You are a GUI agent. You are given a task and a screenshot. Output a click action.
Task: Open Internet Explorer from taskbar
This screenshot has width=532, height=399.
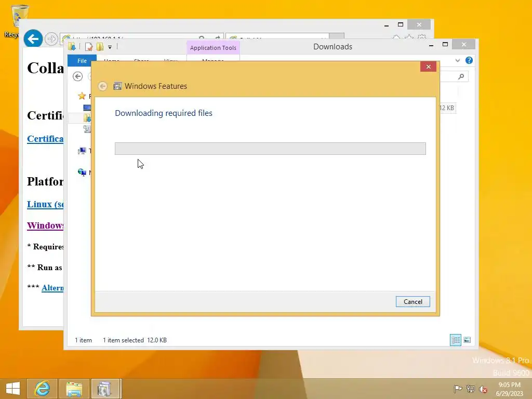[x=43, y=389]
